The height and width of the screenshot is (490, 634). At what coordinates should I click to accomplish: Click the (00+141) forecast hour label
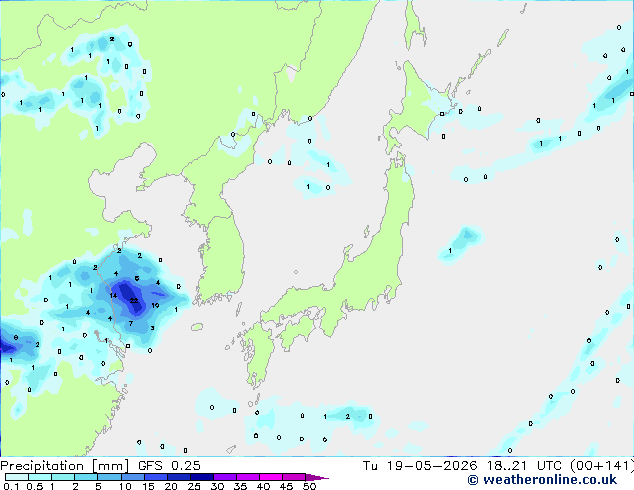602,466
